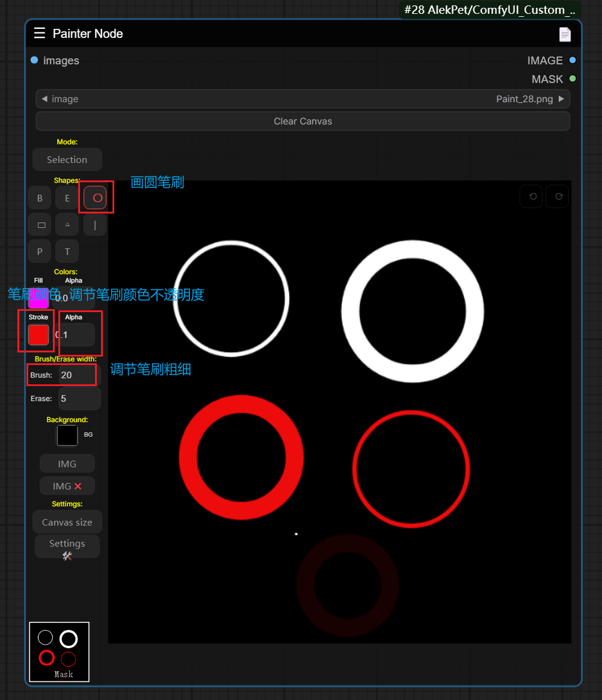Pick the circle shape tool
This screenshot has width=602, height=700.
coord(96,198)
